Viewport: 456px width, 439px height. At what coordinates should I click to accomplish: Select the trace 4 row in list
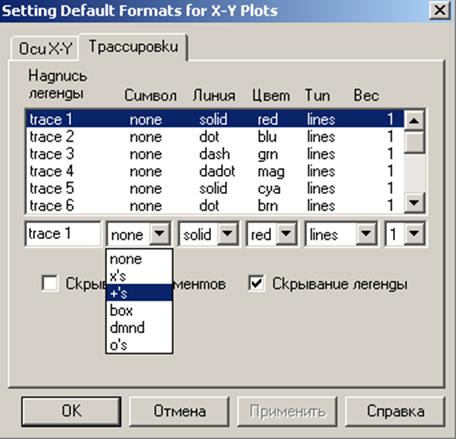tap(215, 171)
